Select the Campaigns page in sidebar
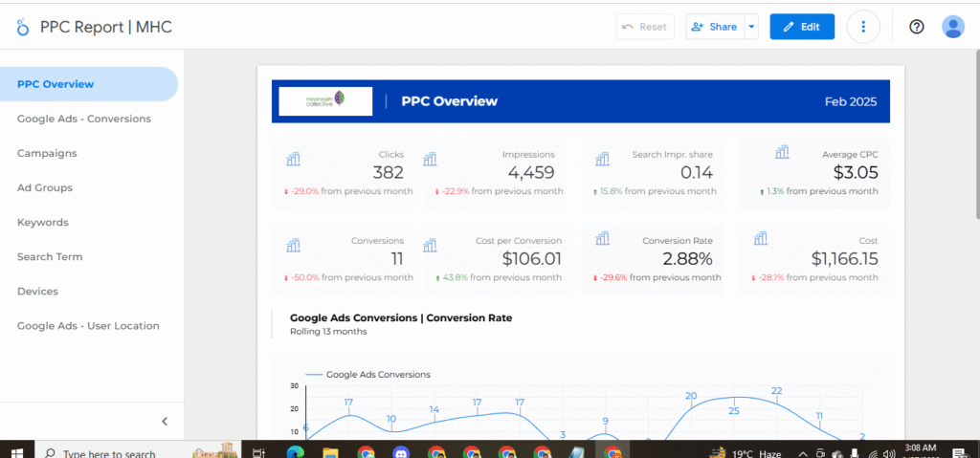Viewport: 980px width, 458px height. (47, 153)
